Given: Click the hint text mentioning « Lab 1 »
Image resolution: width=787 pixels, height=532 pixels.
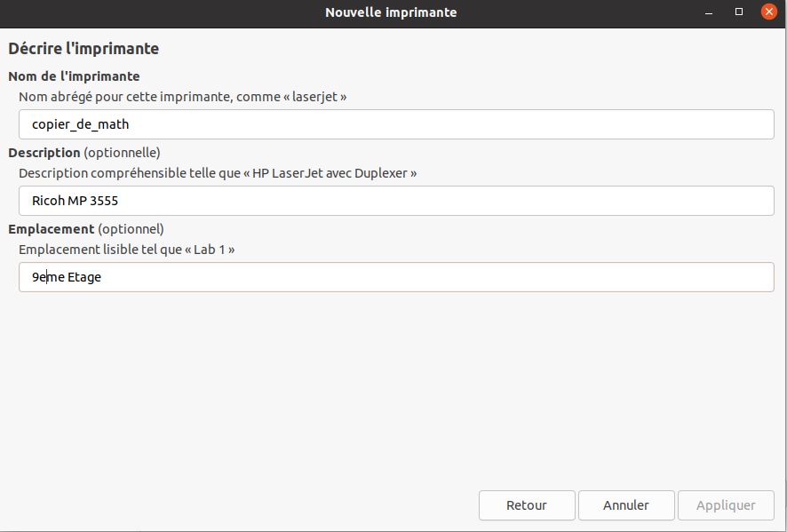Looking at the screenshot, I should coord(127,250).
